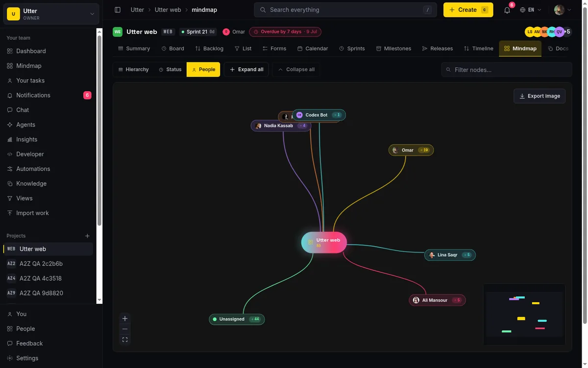Export the mindmap image
This screenshot has height=368, width=588.
539,96
